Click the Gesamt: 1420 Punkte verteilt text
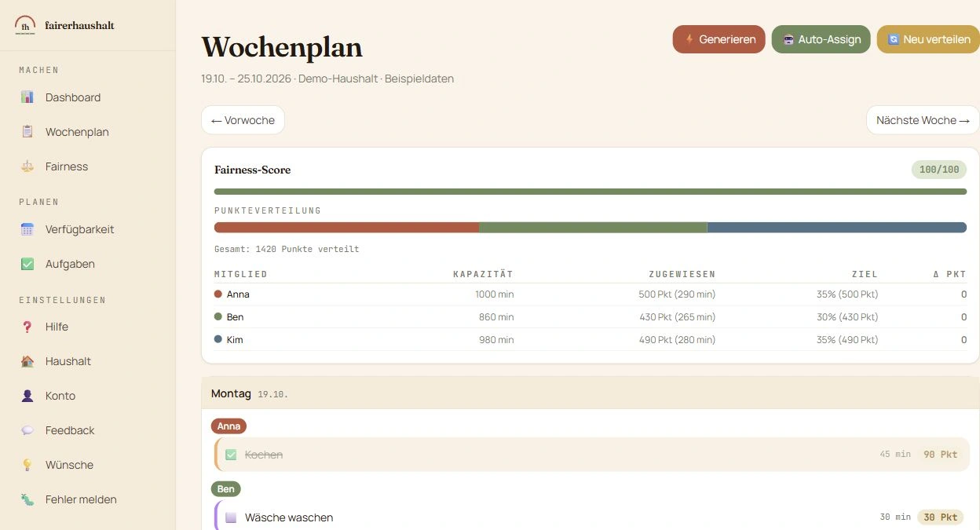This screenshot has width=980, height=530. pos(287,249)
